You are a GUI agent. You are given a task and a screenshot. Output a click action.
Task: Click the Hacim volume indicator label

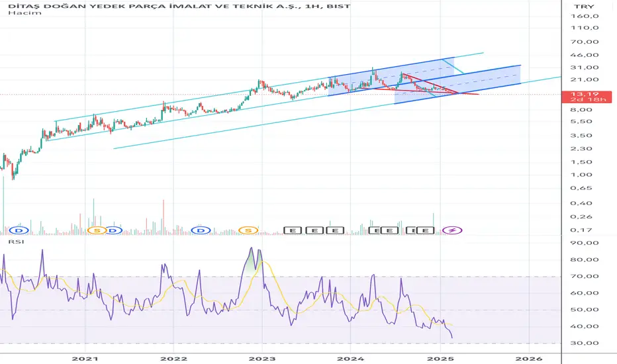(x=24, y=13)
